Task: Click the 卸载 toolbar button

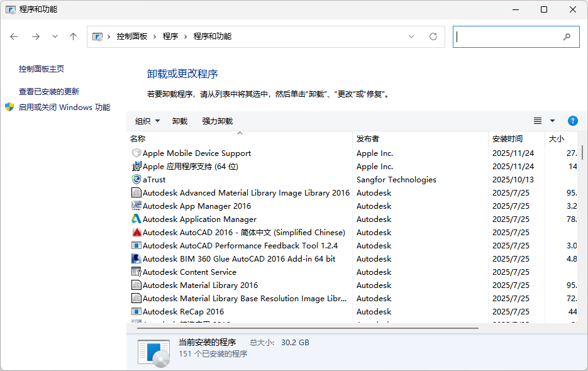Action: [180, 121]
